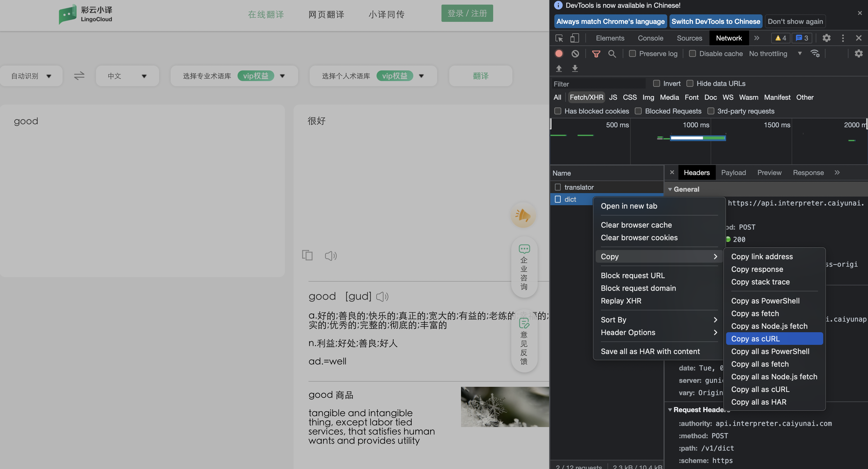Open DevTools settings gear
The height and width of the screenshot is (469, 868).
tap(826, 38)
